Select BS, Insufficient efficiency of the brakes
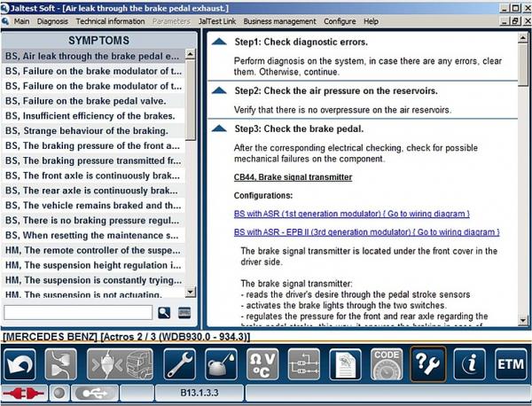The image size is (532, 406). pyautogui.click(x=93, y=115)
